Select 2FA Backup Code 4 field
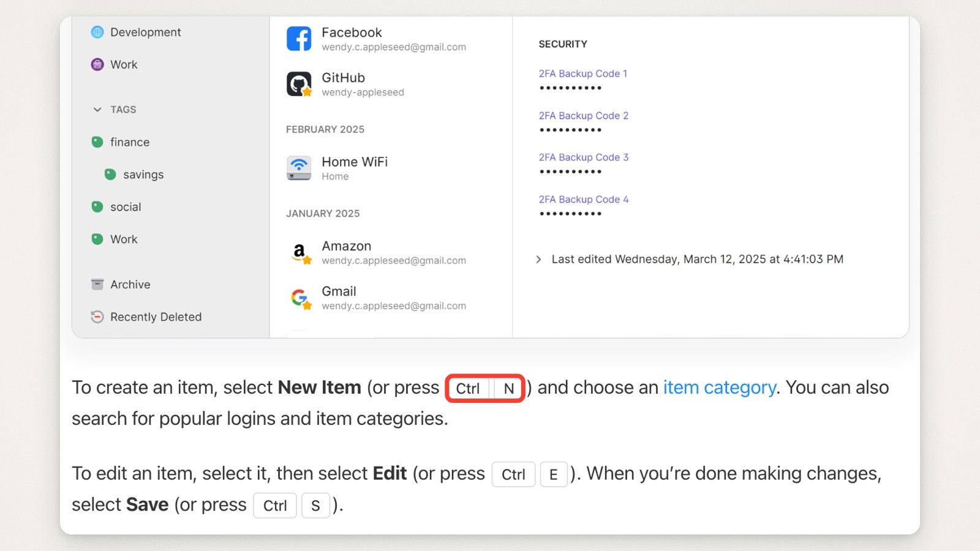The image size is (980, 551). (584, 206)
